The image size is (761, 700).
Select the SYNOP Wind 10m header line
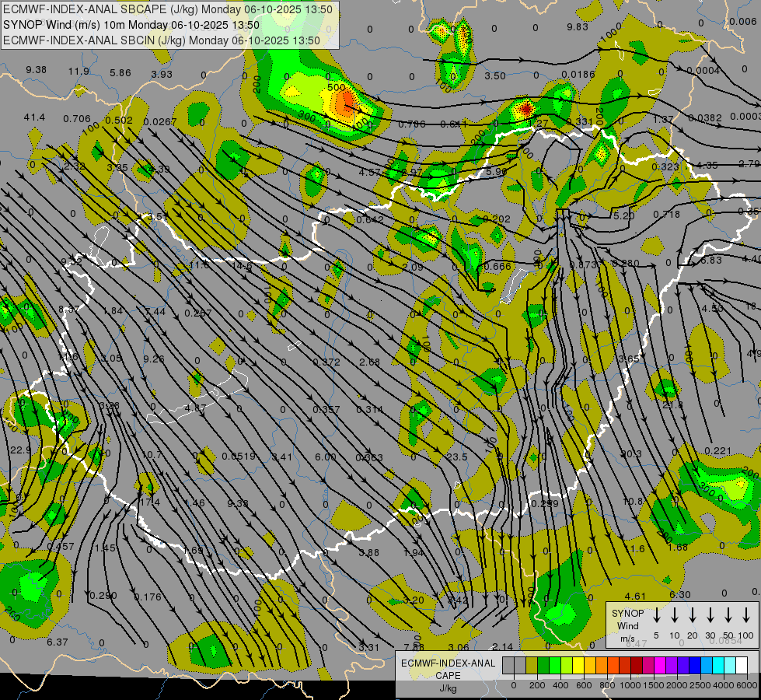(x=131, y=25)
